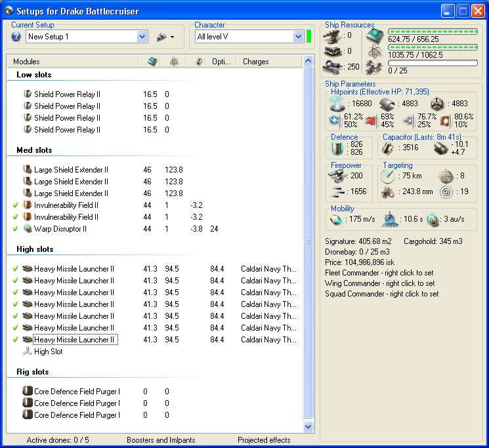The image size is (489, 448).
Task: Click the launcher hardpoints icon
Action: 332,51
